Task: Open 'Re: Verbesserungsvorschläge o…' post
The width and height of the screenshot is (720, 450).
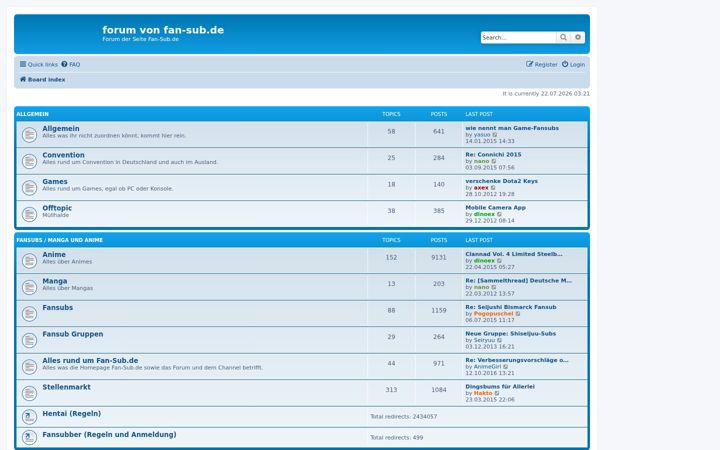Action: pyautogui.click(x=517, y=360)
